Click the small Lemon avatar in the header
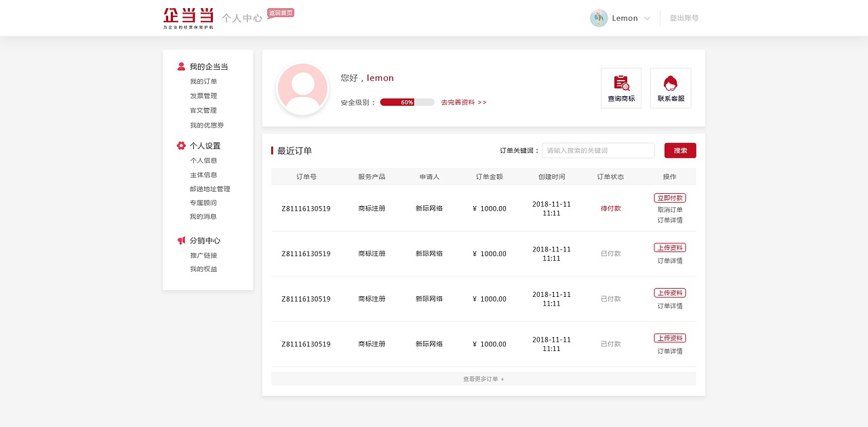Viewport: 868px width, 427px height. pyautogui.click(x=598, y=18)
